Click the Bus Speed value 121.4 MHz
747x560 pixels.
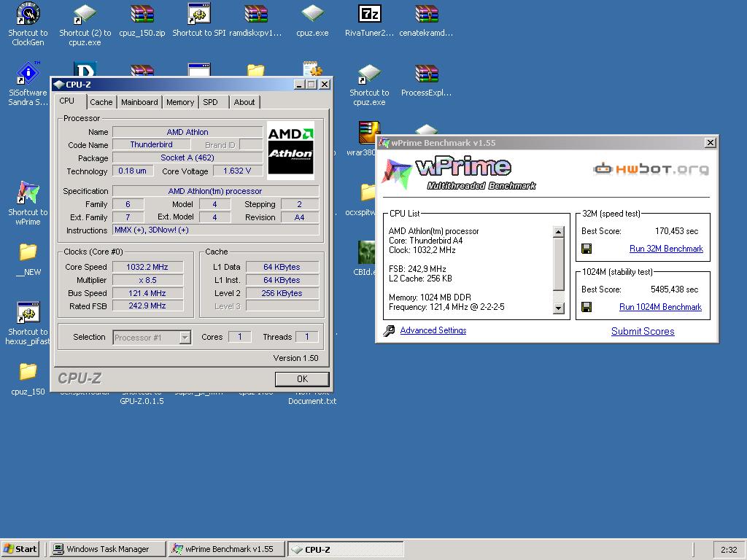pyautogui.click(x=147, y=293)
